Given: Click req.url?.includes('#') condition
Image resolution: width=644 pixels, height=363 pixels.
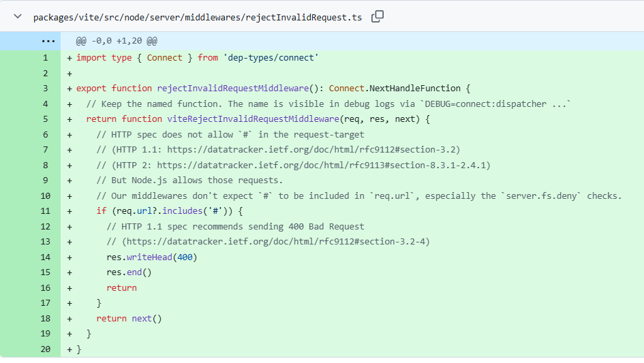Looking at the screenshot, I should 174,211.
